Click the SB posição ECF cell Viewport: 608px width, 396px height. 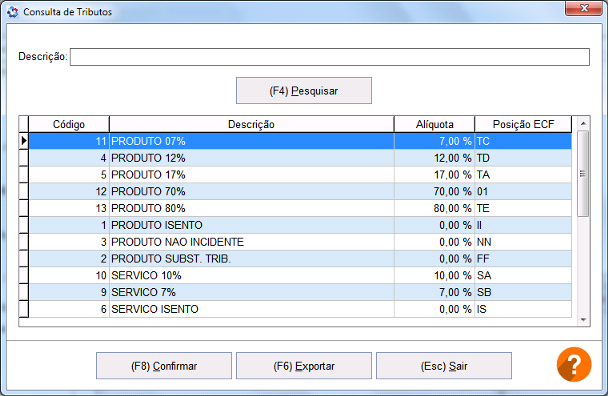click(x=523, y=292)
